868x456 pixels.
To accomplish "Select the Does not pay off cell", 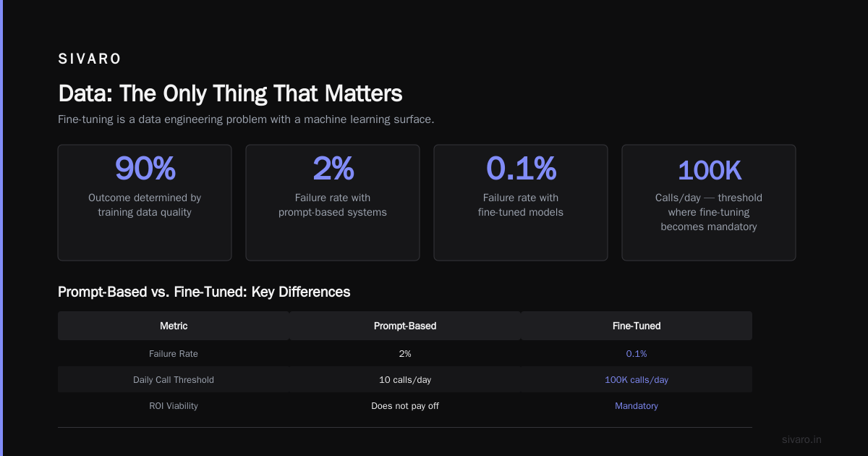I will click(x=405, y=406).
